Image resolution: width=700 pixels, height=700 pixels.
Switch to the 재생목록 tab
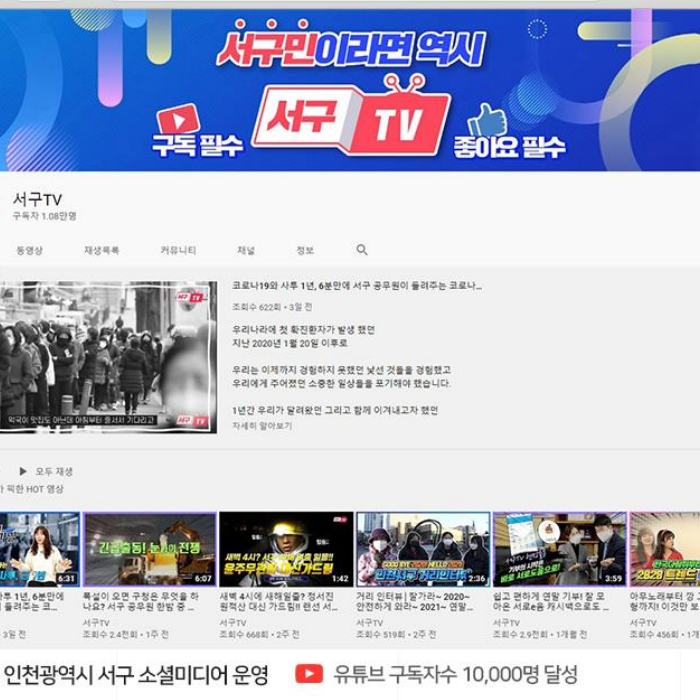point(102,250)
